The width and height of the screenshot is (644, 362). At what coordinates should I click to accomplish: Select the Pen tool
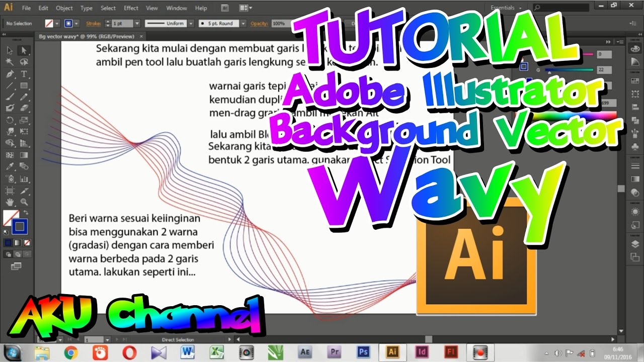10,74
